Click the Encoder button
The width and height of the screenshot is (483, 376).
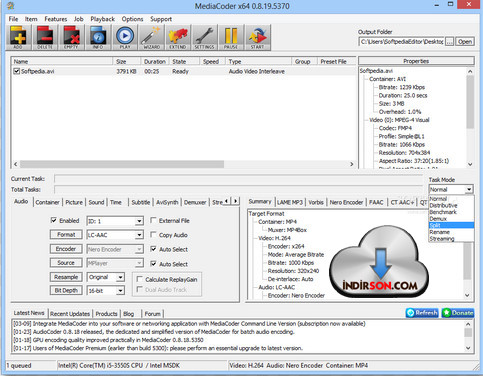coord(66,249)
